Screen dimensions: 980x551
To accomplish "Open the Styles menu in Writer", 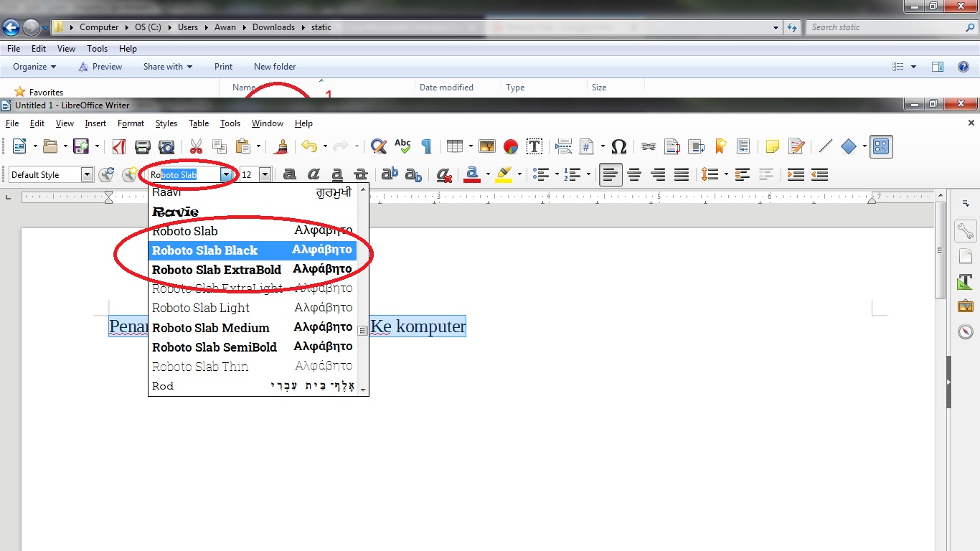I will point(166,123).
